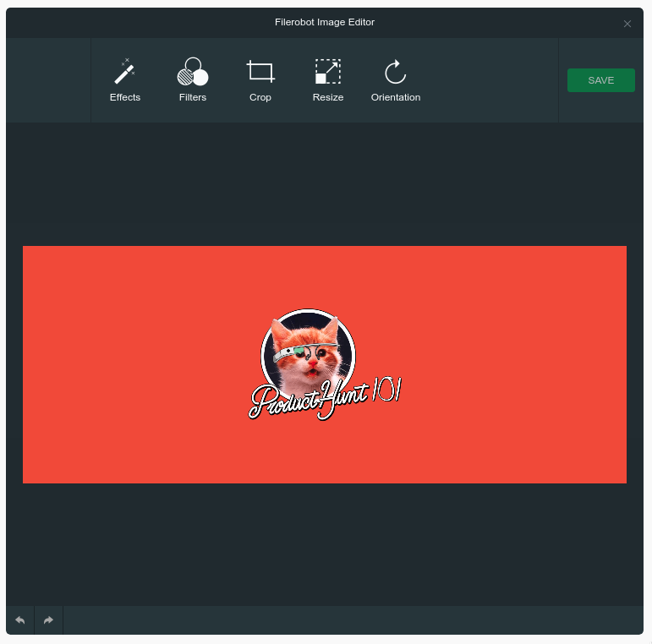Viewport: 652px width, 644px height.
Task: Open the Orientation rotate tool
Action: tap(396, 80)
